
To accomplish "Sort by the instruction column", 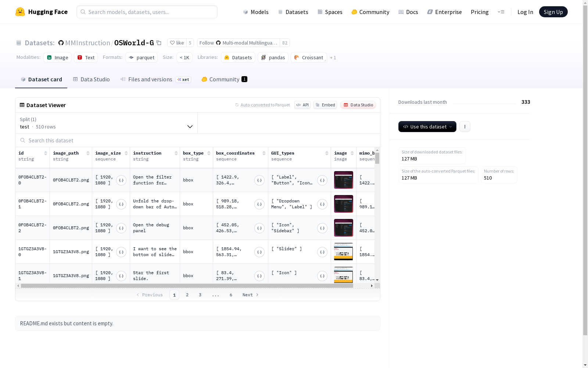I will (176, 153).
